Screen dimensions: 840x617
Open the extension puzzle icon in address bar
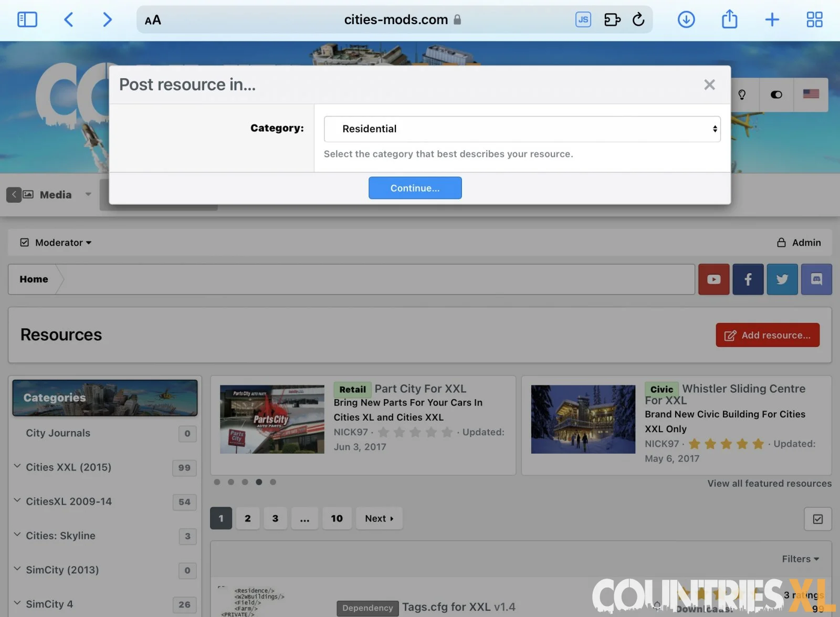point(612,20)
